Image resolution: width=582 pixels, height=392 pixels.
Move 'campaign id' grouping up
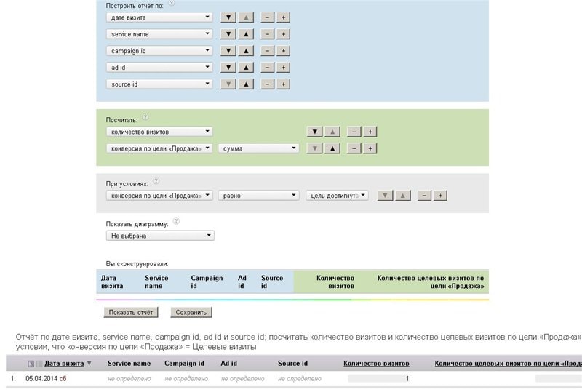(246, 50)
